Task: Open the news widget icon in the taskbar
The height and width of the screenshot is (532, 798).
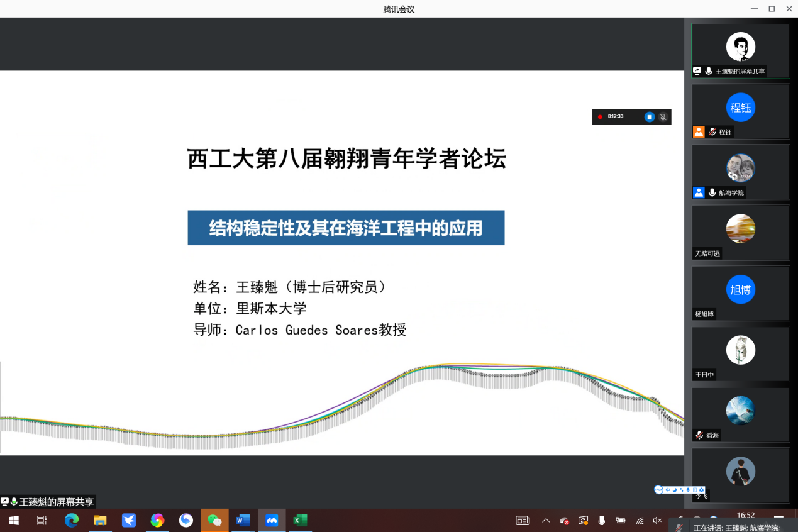Action: coord(523,521)
